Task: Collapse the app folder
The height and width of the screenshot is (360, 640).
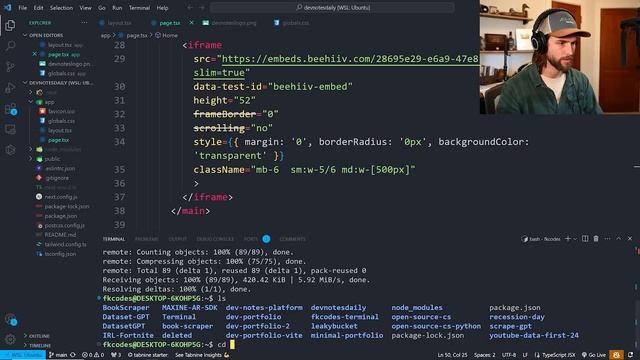Action: (x=49, y=102)
